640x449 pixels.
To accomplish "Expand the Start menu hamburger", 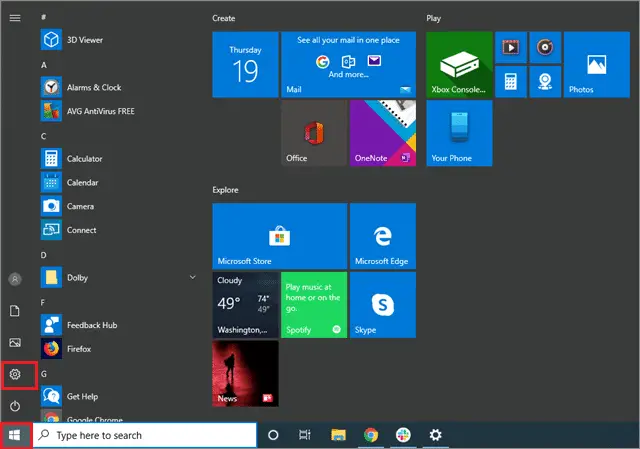I will 15,18.
